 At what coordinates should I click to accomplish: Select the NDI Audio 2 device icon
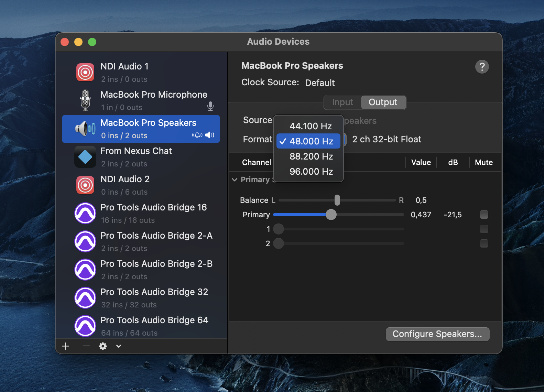(x=85, y=185)
